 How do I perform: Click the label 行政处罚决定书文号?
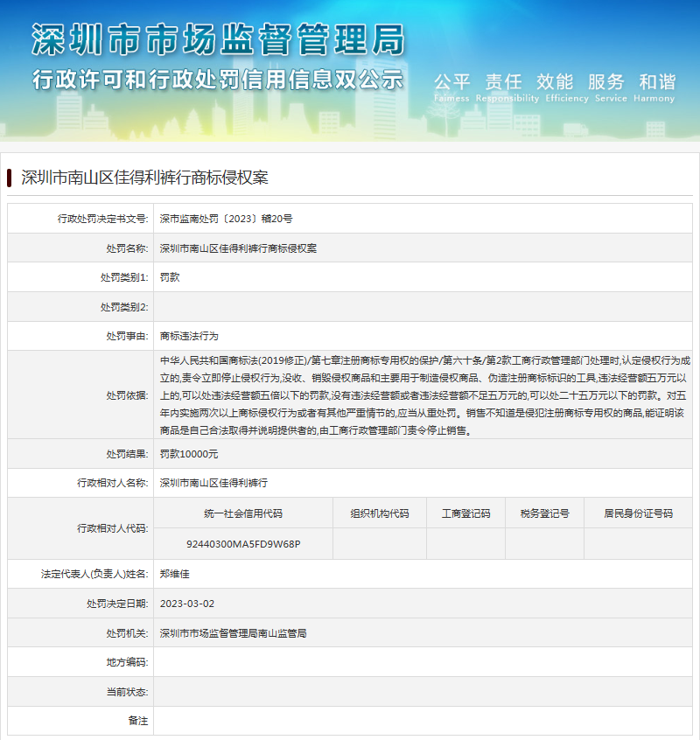tap(103, 219)
